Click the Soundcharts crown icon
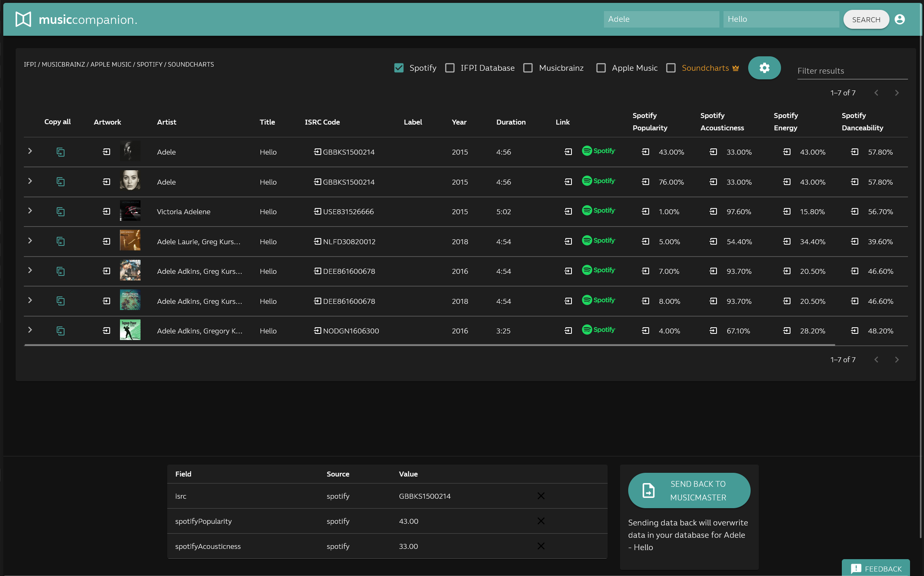This screenshot has width=924, height=576. coord(735,68)
